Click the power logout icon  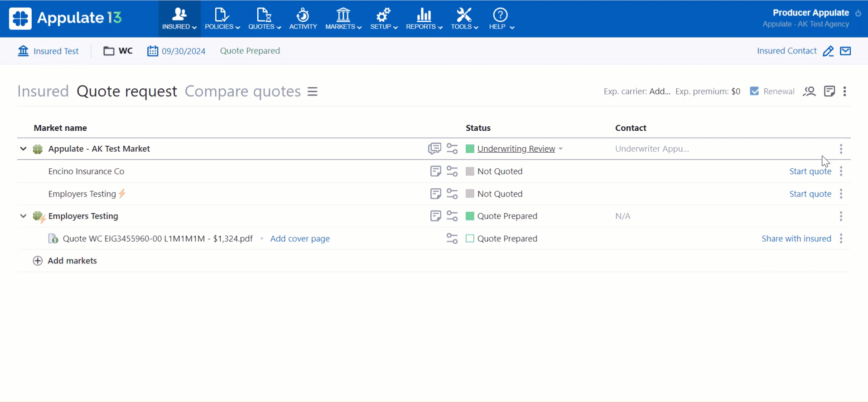click(858, 13)
